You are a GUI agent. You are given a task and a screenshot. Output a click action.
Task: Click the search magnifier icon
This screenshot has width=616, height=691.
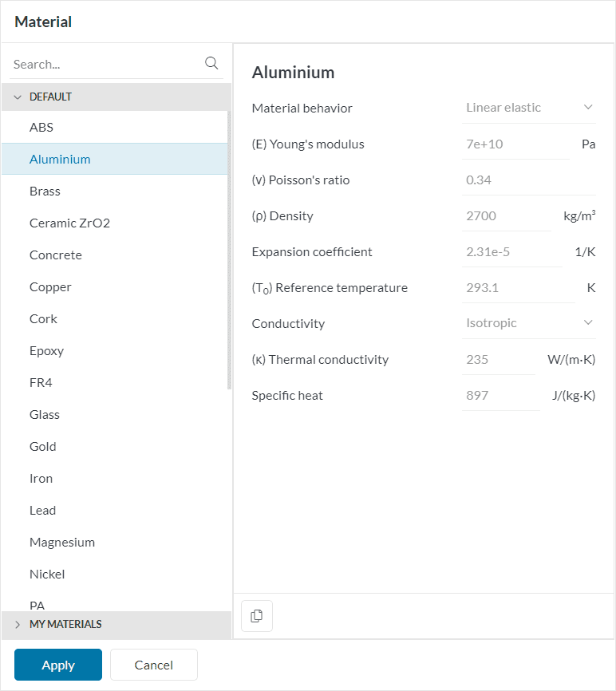(x=211, y=64)
